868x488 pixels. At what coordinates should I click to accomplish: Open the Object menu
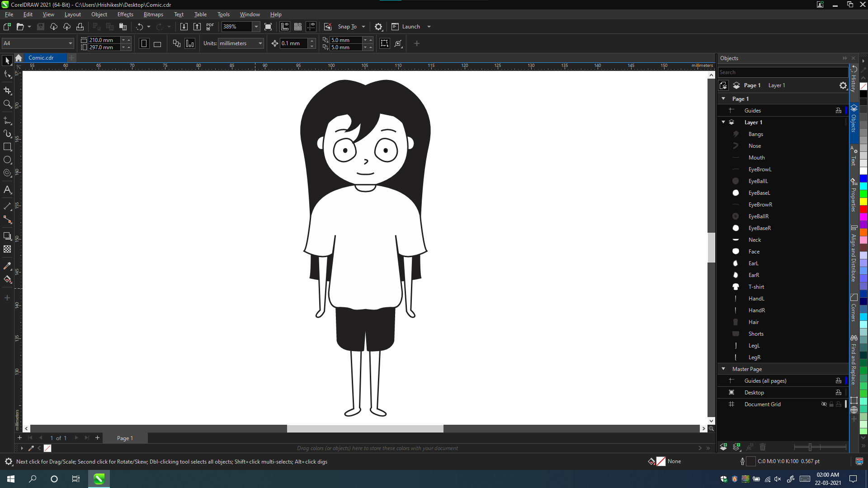click(99, 14)
